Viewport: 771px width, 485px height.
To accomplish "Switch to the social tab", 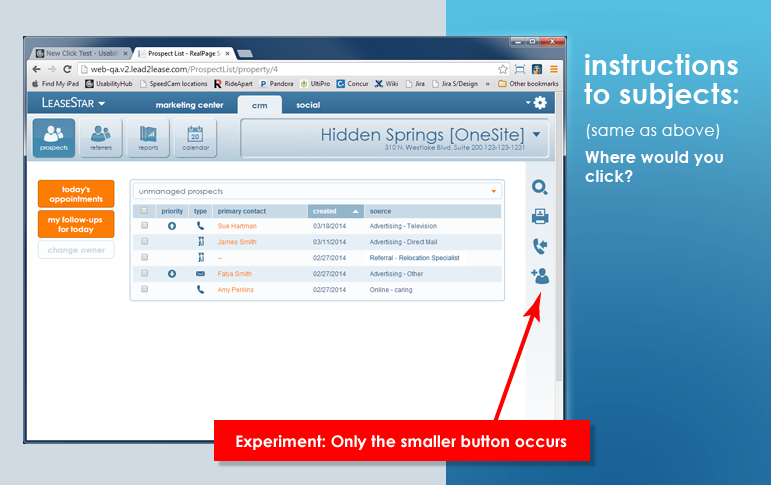I will tap(308, 104).
